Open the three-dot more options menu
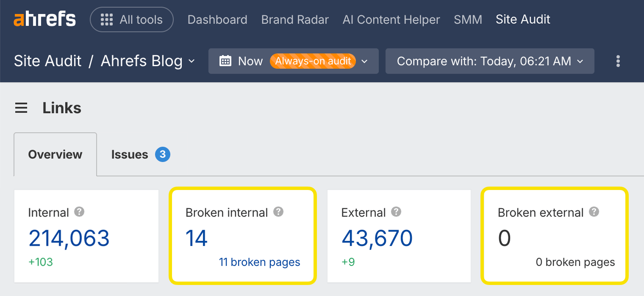Viewport: 644px width, 296px height. tap(618, 61)
